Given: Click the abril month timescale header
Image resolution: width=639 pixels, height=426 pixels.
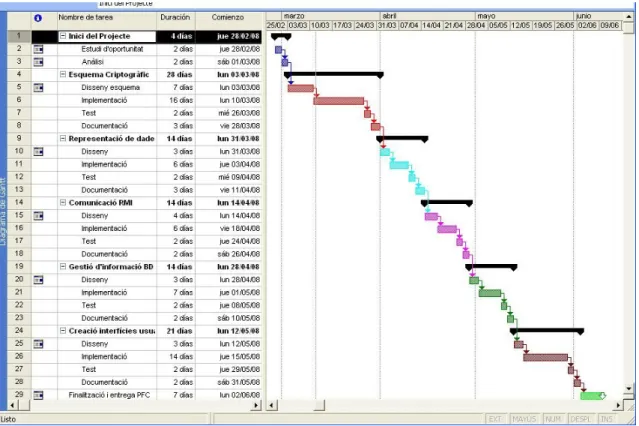Looking at the screenshot, I should tap(428, 16).
